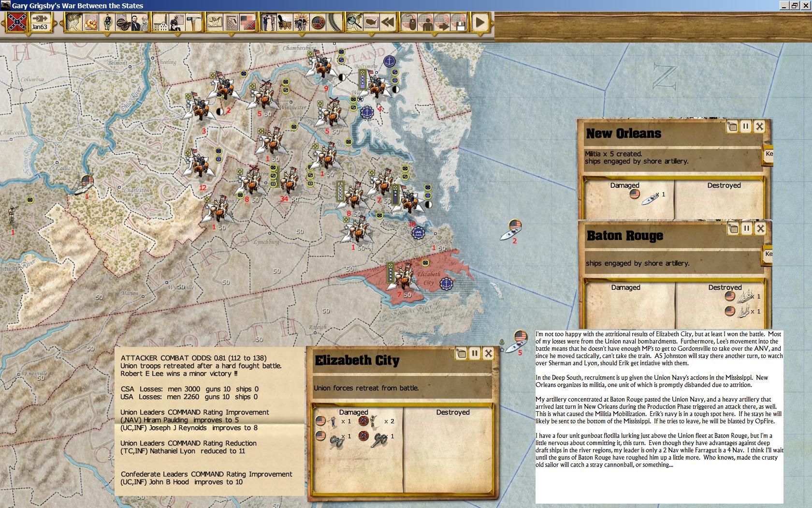Click the Baton Rouge panel title
This screenshot has height=508, width=812.
coord(625,236)
